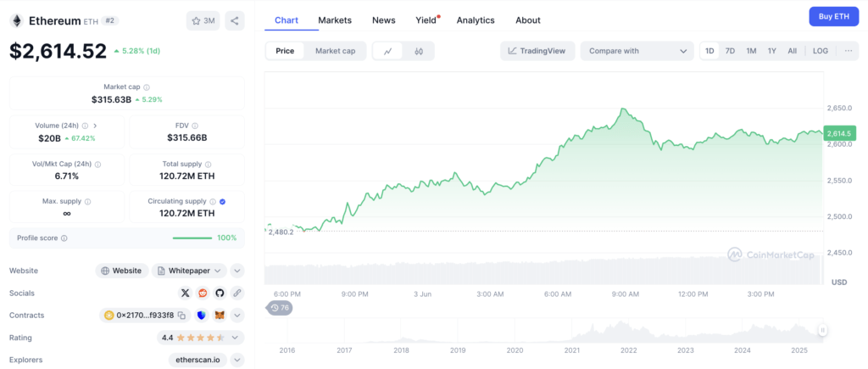Open the Analytics tab

(476, 20)
